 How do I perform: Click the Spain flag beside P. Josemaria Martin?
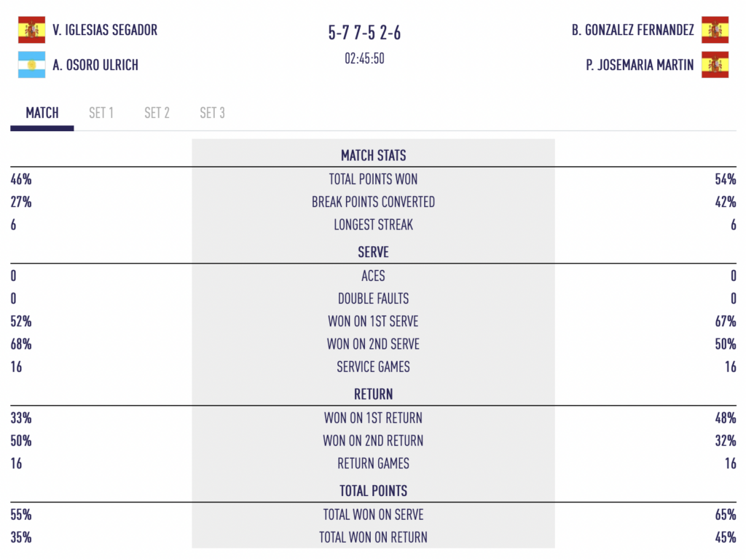point(715,65)
